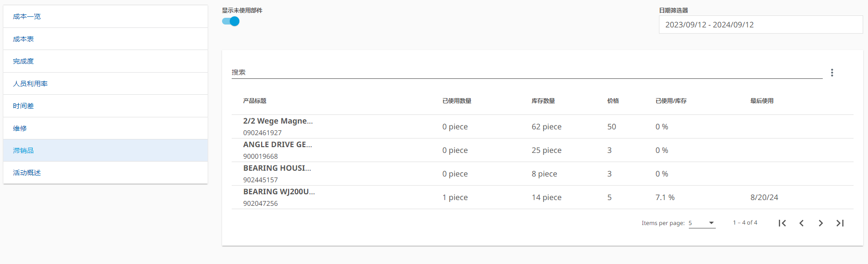Image resolution: width=868 pixels, height=264 pixels.
Task: Sort table by 已使用数量 column header
Action: (x=457, y=101)
